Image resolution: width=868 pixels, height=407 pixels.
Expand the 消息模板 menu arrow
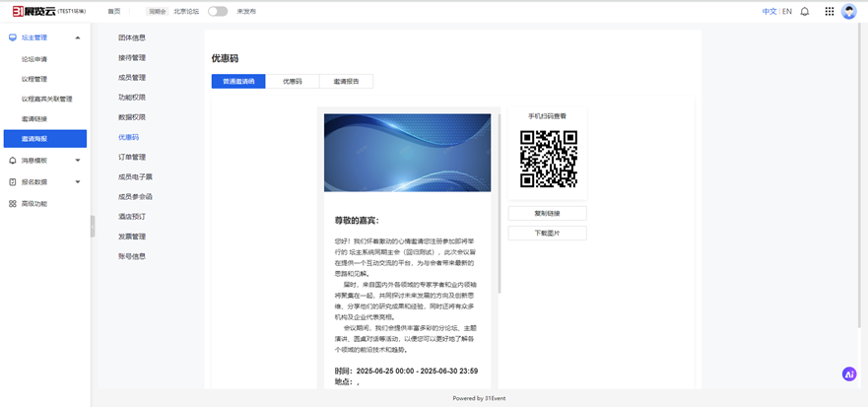tap(78, 160)
